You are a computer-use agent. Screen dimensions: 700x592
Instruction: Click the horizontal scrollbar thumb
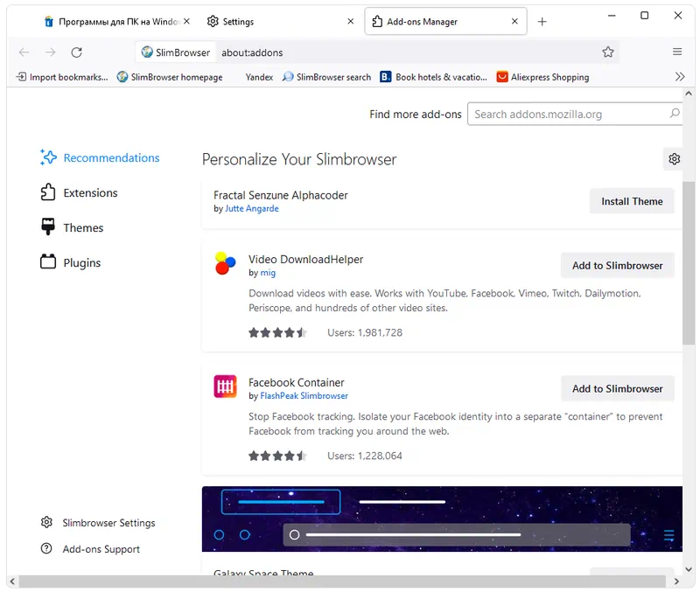(342, 582)
